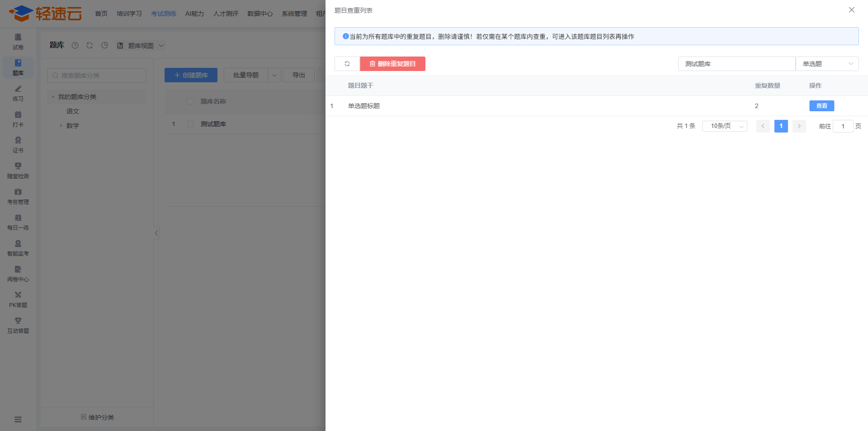Image resolution: width=868 pixels, height=431 pixels.
Task: Click the red 删除重复题目 button
Action: 392,64
